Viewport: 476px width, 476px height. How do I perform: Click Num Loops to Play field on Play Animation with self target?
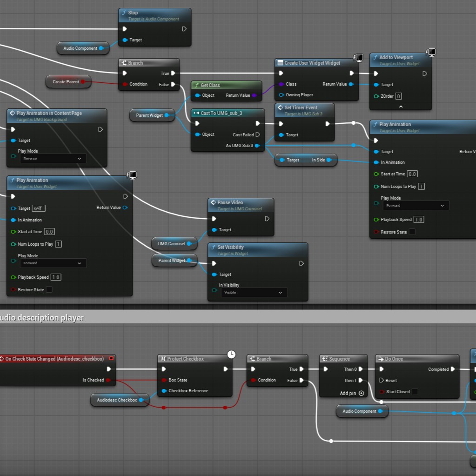(58, 244)
